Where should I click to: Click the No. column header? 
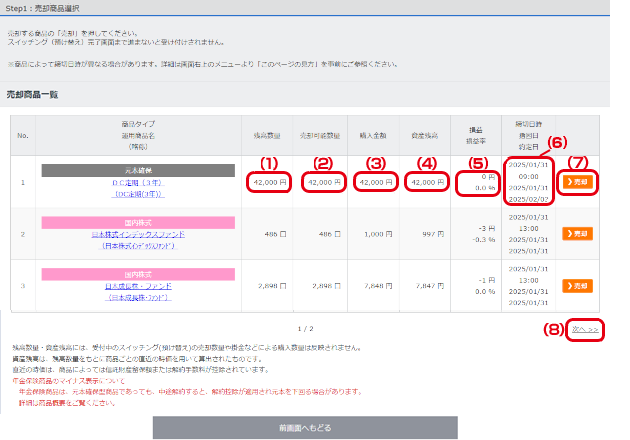[23, 135]
